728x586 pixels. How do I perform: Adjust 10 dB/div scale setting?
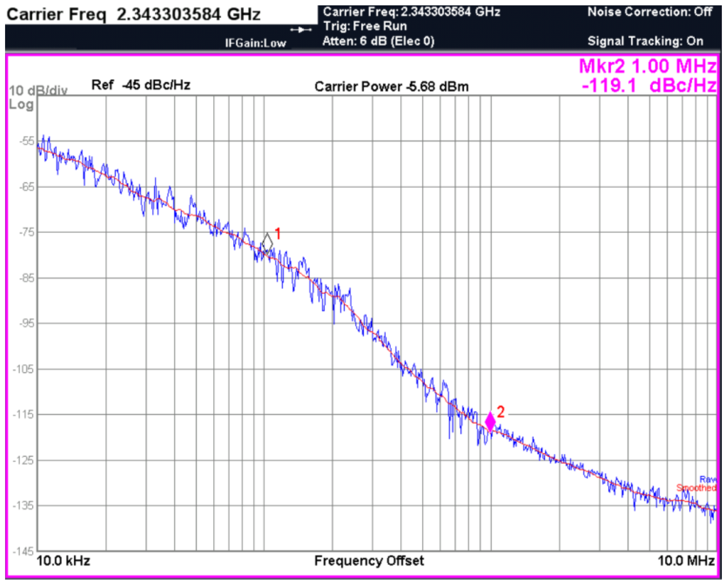point(38,90)
